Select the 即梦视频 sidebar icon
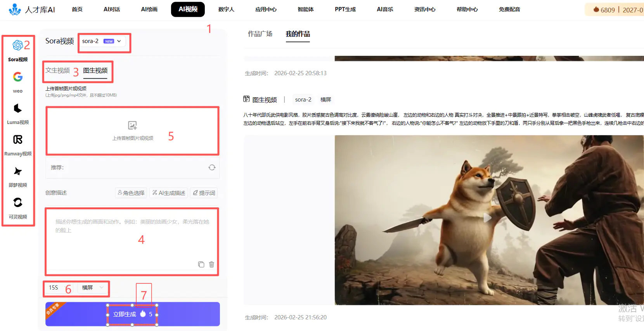Image resolution: width=644 pixels, height=331 pixels. click(17, 176)
